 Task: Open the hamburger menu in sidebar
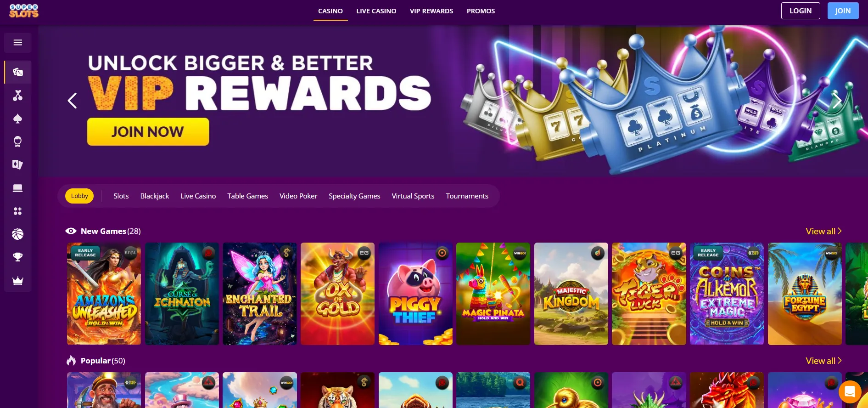pyautogui.click(x=18, y=43)
